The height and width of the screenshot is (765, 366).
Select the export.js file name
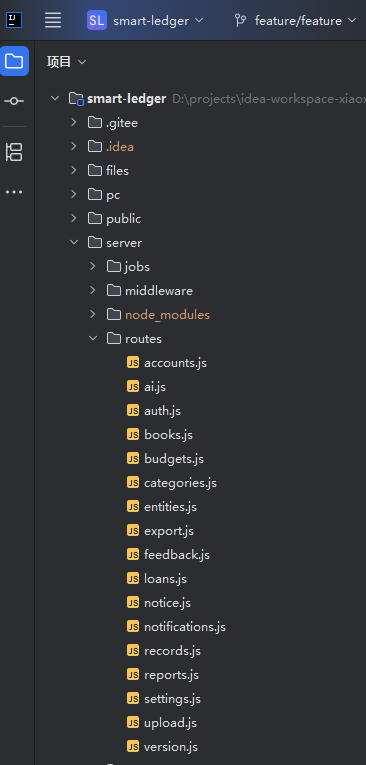coord(169,531)
